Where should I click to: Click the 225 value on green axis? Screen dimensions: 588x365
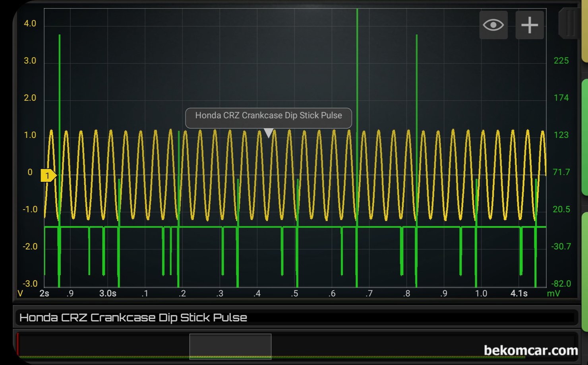[561, 61]
